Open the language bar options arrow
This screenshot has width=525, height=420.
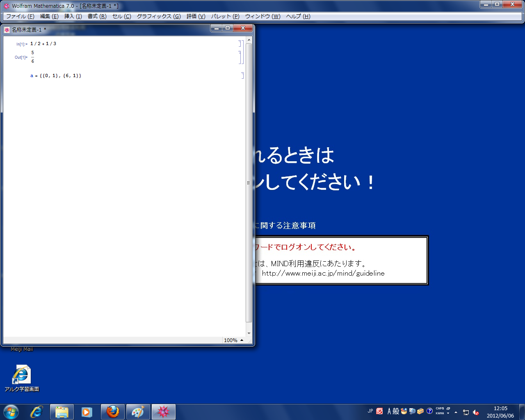448,413
